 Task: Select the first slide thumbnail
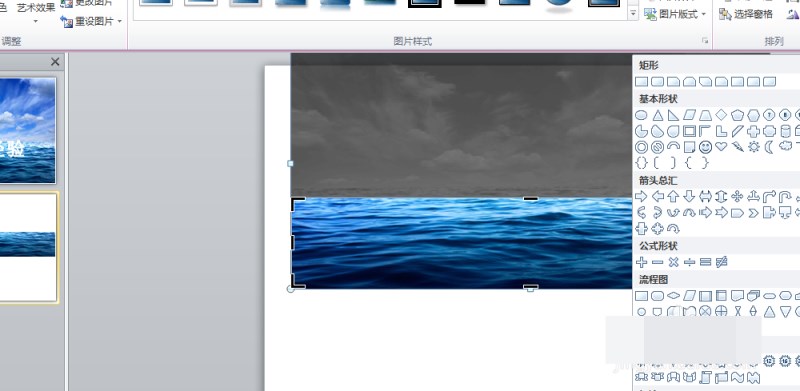coord(28,131)
